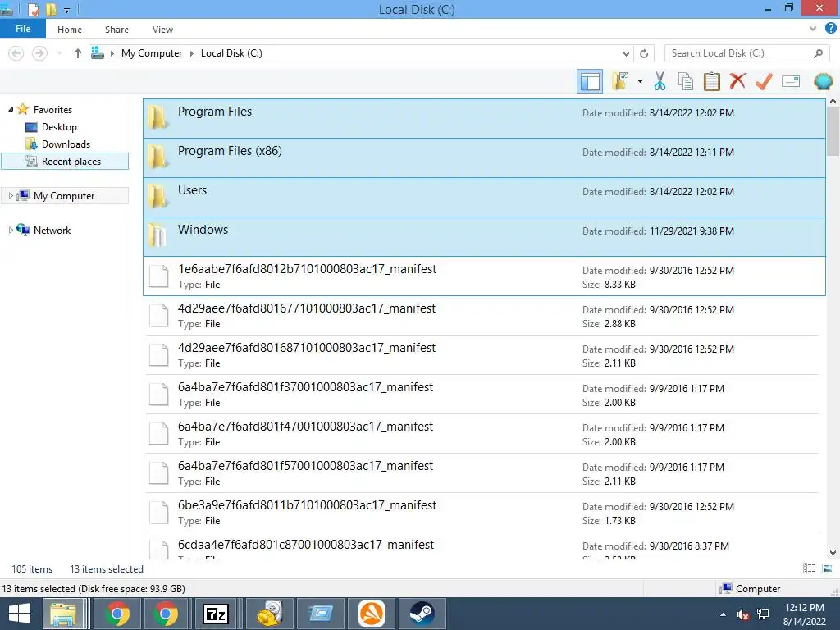
Task: Select file 4d29aee7f6afd801677101000803ac17_manifest
Action: (x=482, y=316)
